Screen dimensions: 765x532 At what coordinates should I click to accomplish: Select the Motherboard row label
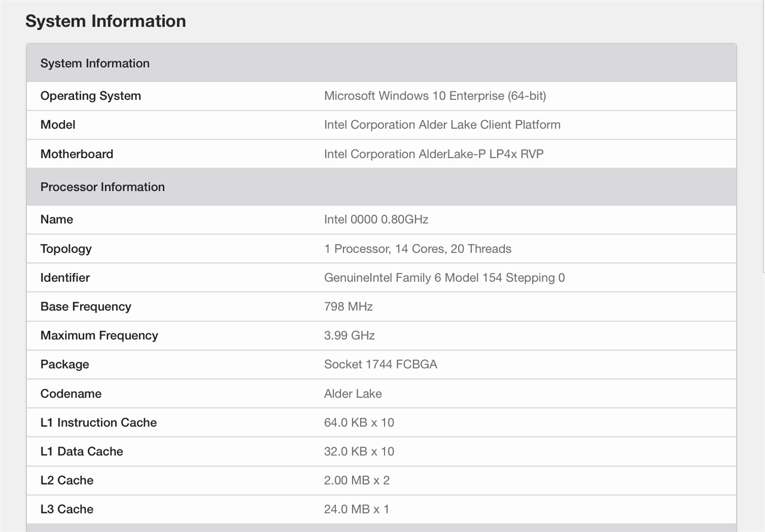tap(76, 154)
